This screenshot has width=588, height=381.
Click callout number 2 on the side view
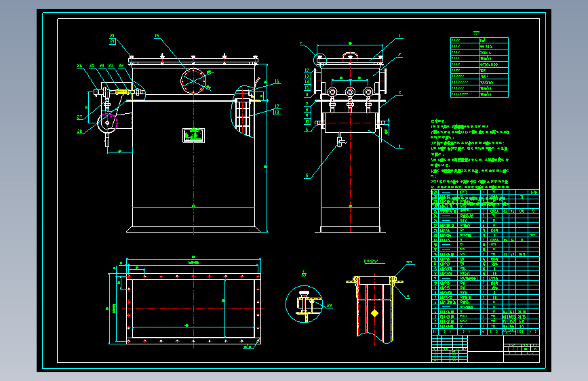click(x=399, y=55)
